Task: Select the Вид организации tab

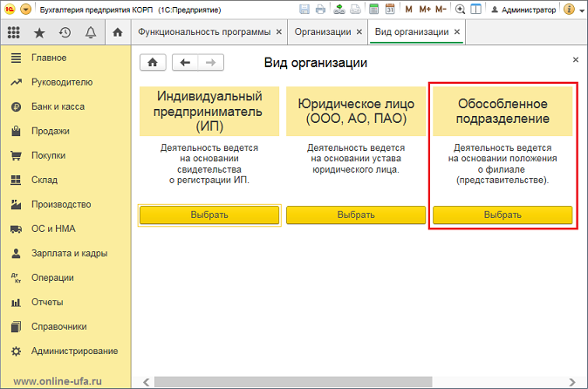Action: tap(412, 32)
